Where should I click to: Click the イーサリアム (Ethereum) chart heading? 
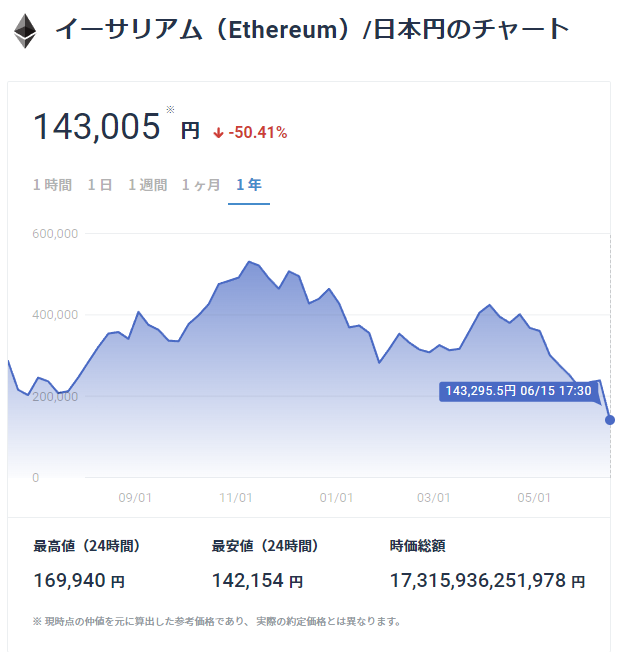[312, 30]
